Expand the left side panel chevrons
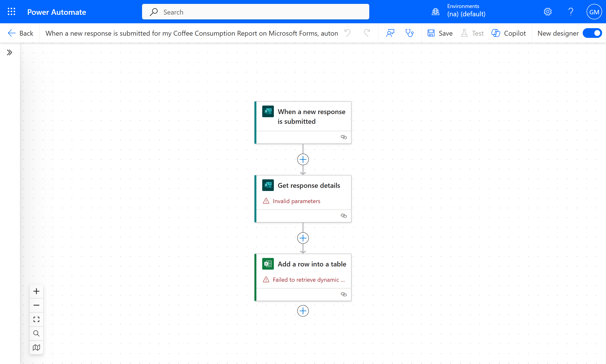606x364 pixels. tap(9, 52)
